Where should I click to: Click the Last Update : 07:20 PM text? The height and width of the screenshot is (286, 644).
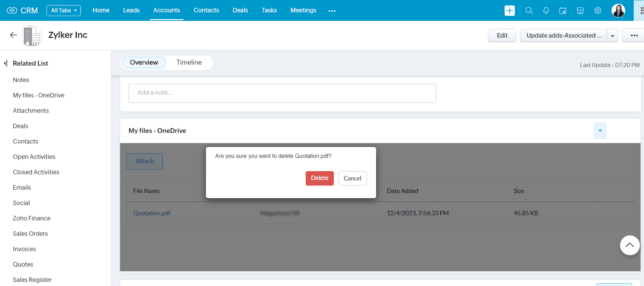point(609,65)
